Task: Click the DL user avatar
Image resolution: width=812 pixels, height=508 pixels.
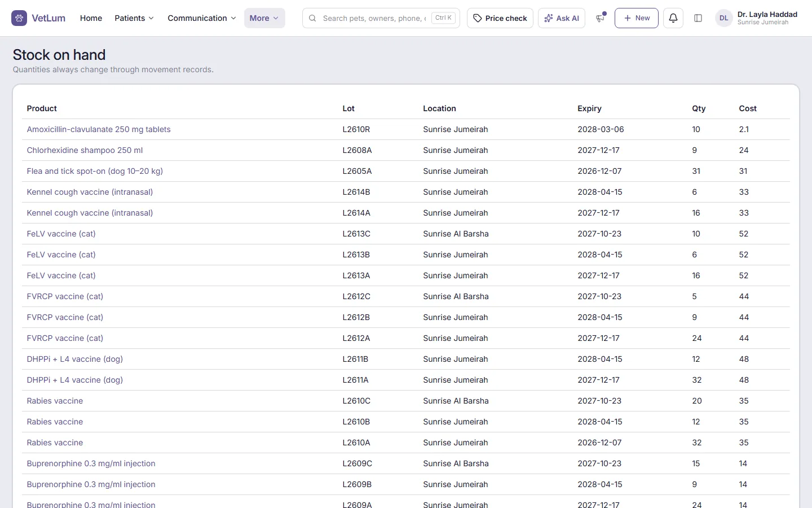Action: (723, 18)
